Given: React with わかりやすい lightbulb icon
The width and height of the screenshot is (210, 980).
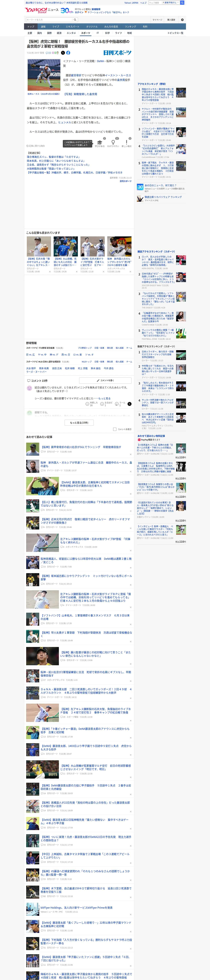Looking at the screenshot, I should [x=113, y=142].
